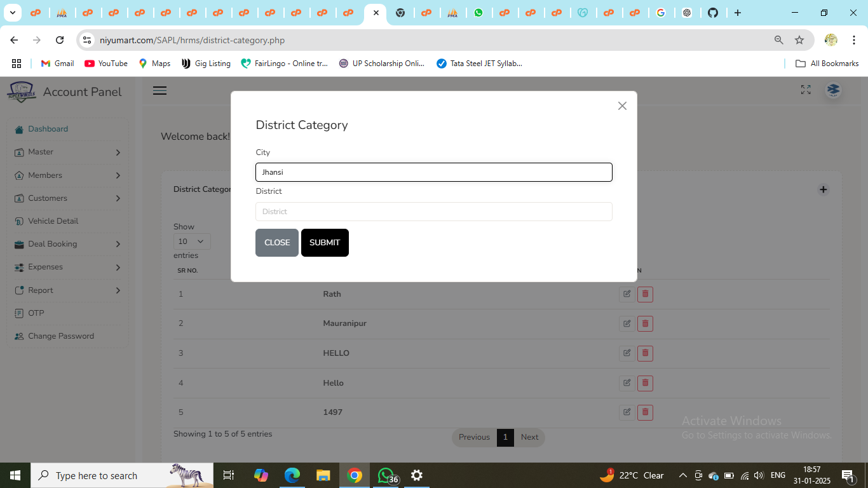Click the City field containing Jhansi

pyautogui.click(x=433, y=172)
